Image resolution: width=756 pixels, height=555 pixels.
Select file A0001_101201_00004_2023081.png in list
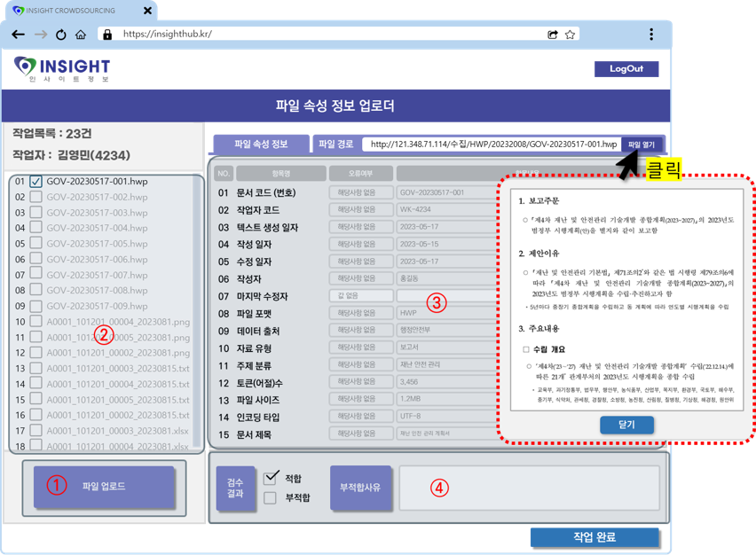tap(118, 322)
